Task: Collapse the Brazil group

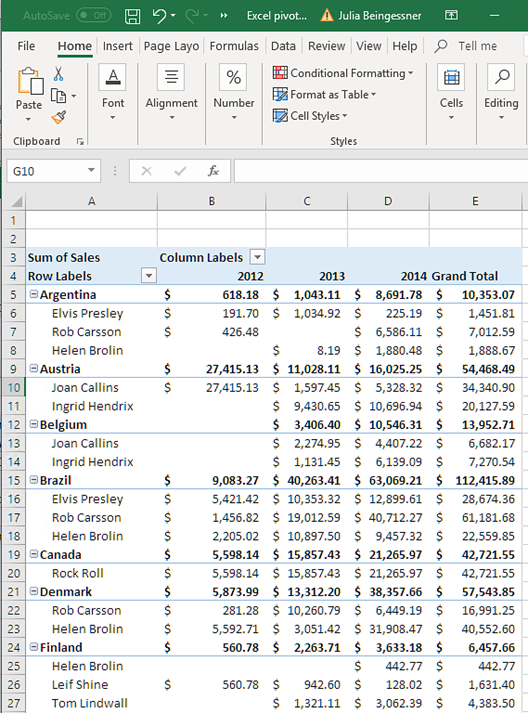Action: click(x=34, y=480)
